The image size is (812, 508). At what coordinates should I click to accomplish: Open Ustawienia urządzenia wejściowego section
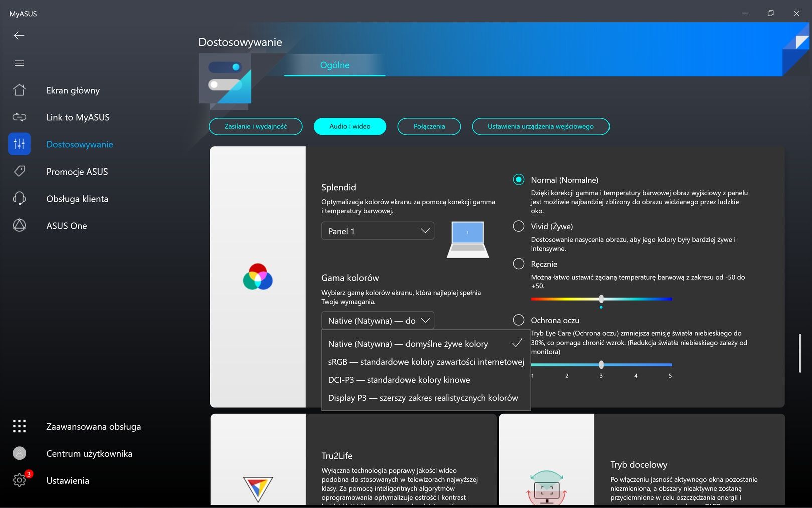coord(540,126)
